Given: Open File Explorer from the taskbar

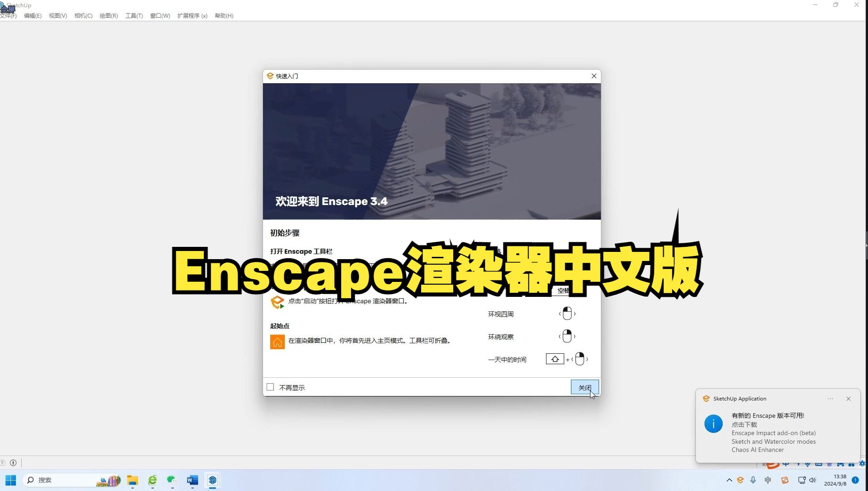Looking at the screenshot, I should [132, 480].
